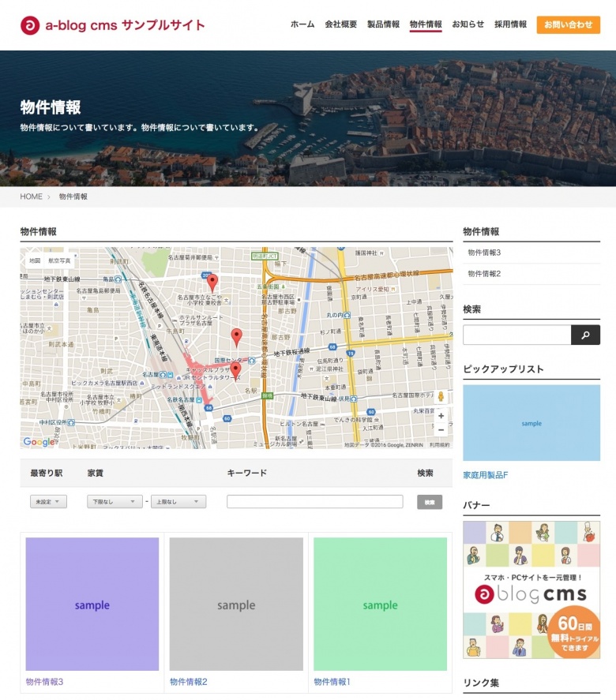Click the orange お問い合わせ button

568,24
